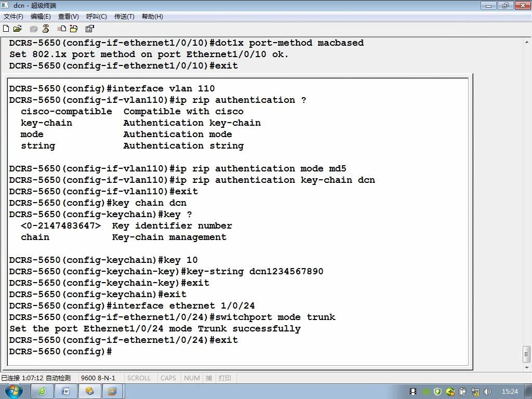
Task: Click the 9600 8-N-1 status entry
Action: pos(98,378)
